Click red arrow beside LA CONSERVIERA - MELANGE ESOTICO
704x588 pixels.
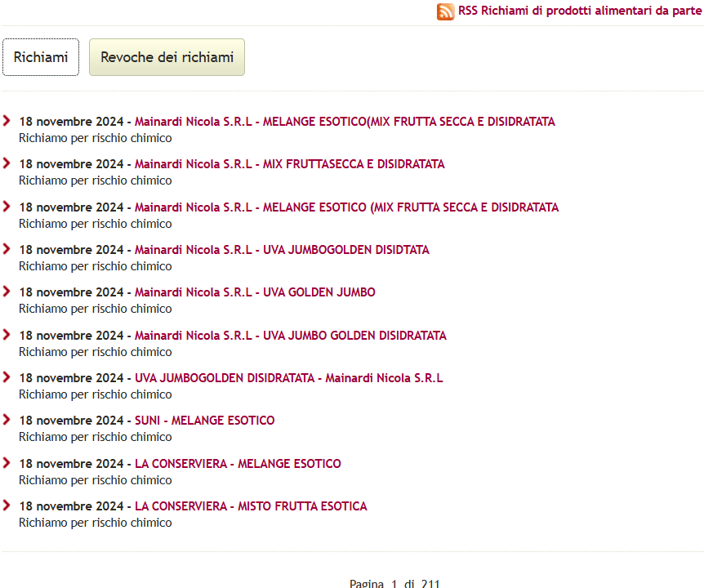(x=7, y=462)
